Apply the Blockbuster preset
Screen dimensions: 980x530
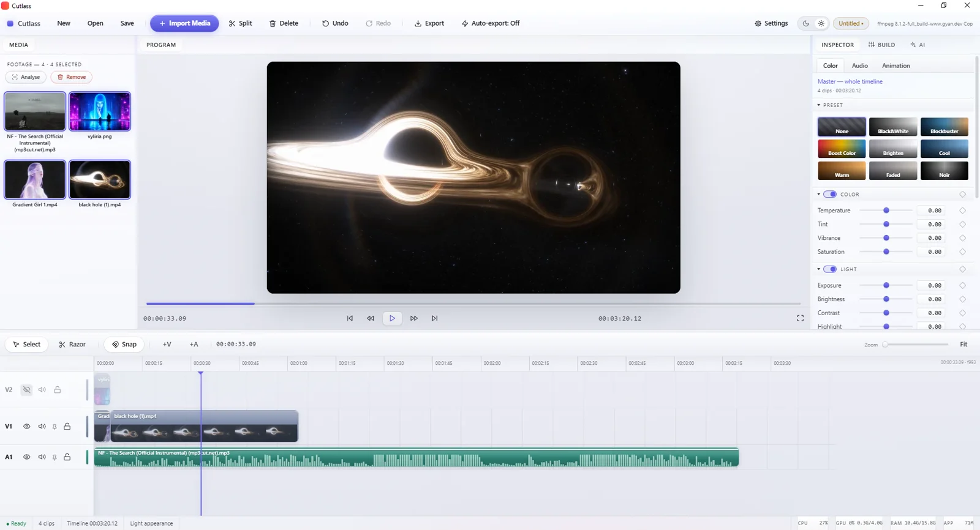944,127
